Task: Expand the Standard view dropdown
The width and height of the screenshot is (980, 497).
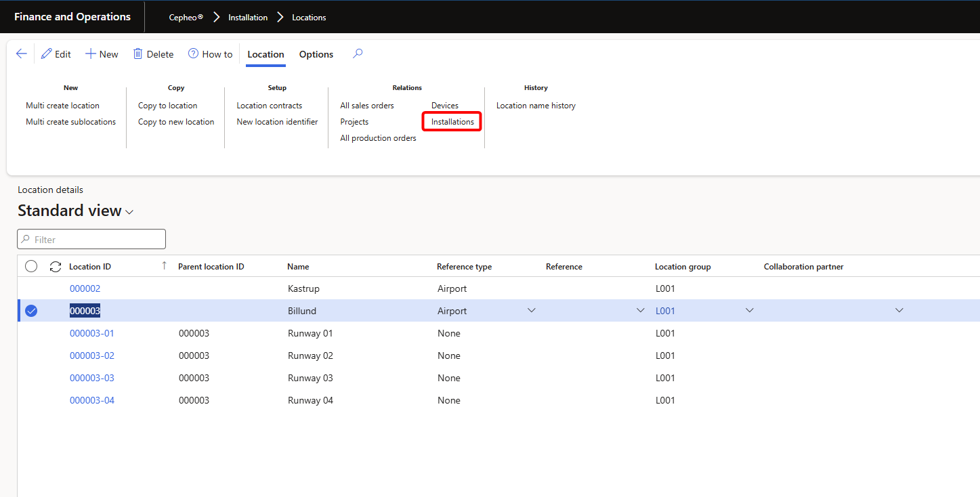Action: tap(129, 212)
